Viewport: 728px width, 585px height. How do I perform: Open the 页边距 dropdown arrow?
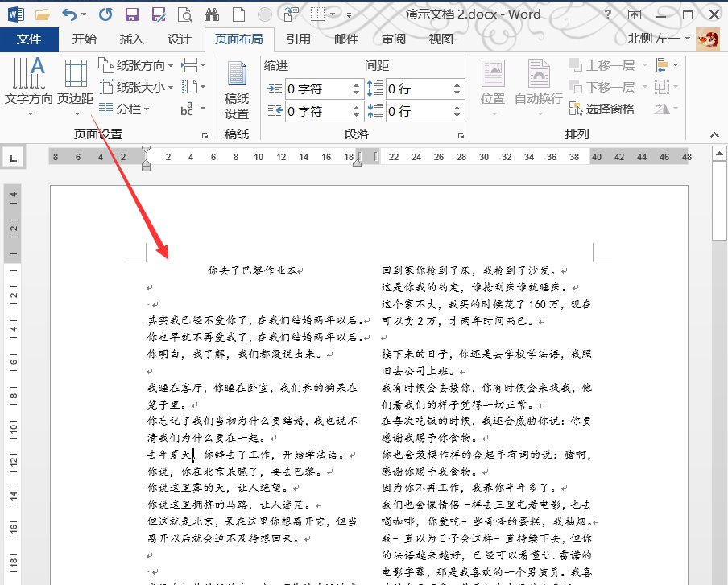pyautogui.click(x=77, y=113)
